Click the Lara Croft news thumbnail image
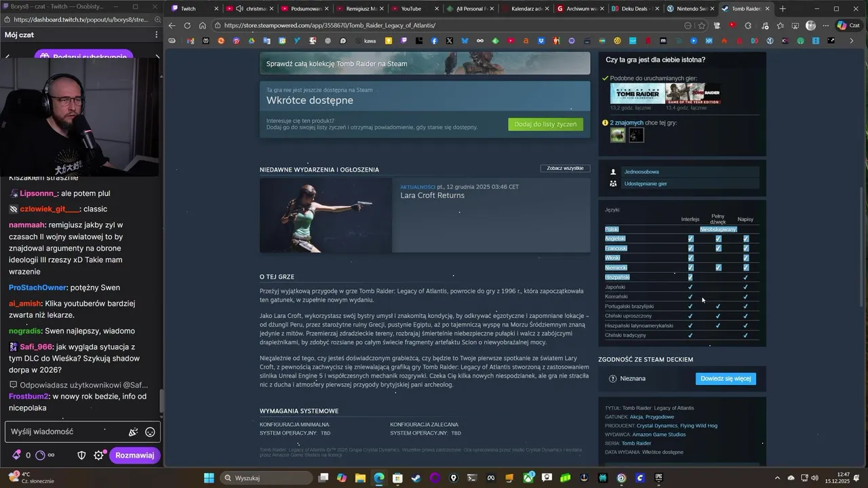The image size is (868, 488). pyautogui.click(x=325, y=216)
